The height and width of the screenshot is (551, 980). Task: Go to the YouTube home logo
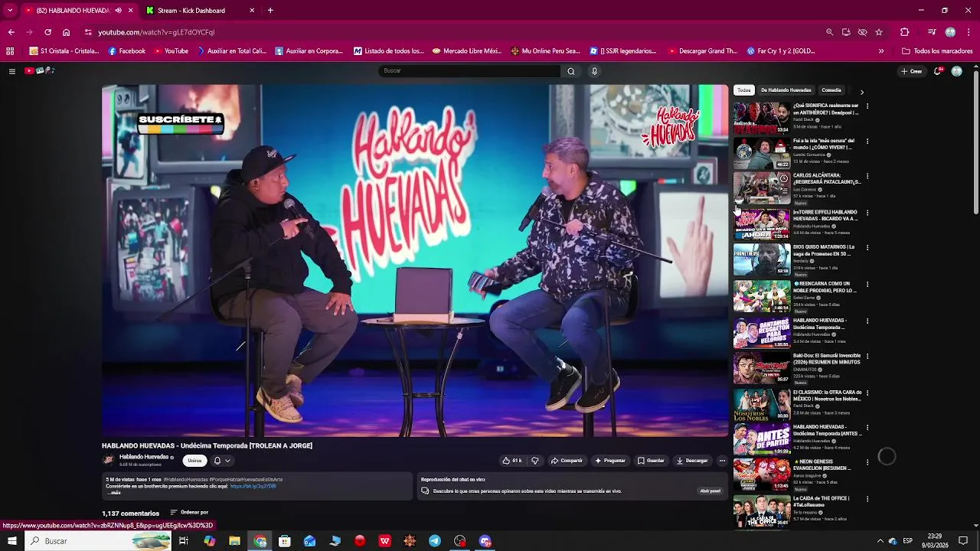pos(40,71)
